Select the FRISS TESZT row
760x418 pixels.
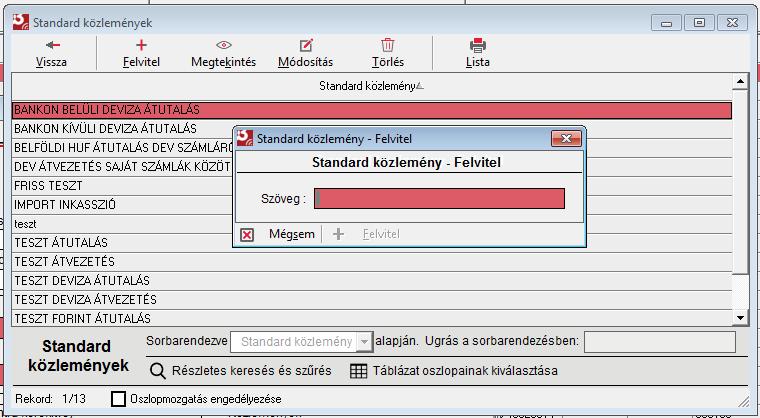pyautogui.click(x=372, y=186)
